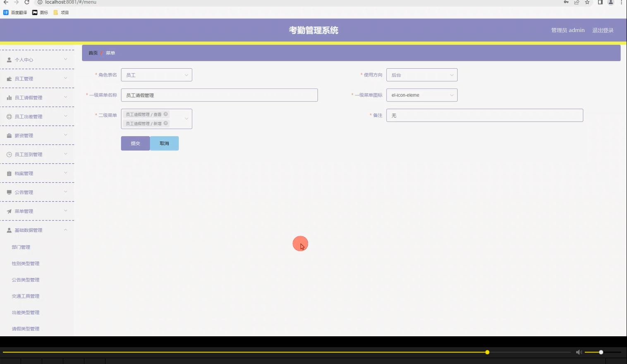Open the browser side panel icon
Viewport: 627px width, 364px height.
pyautogui.click(x=600, y=2)
